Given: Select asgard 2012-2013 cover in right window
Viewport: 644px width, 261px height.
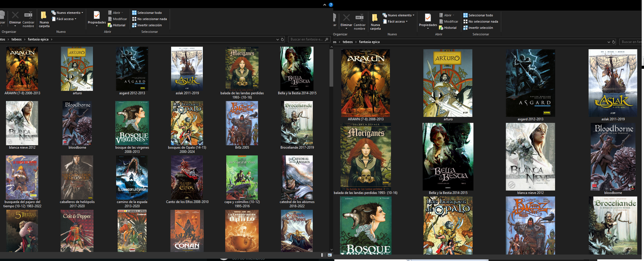Looking at the screenshot, I should click(530, 83).
